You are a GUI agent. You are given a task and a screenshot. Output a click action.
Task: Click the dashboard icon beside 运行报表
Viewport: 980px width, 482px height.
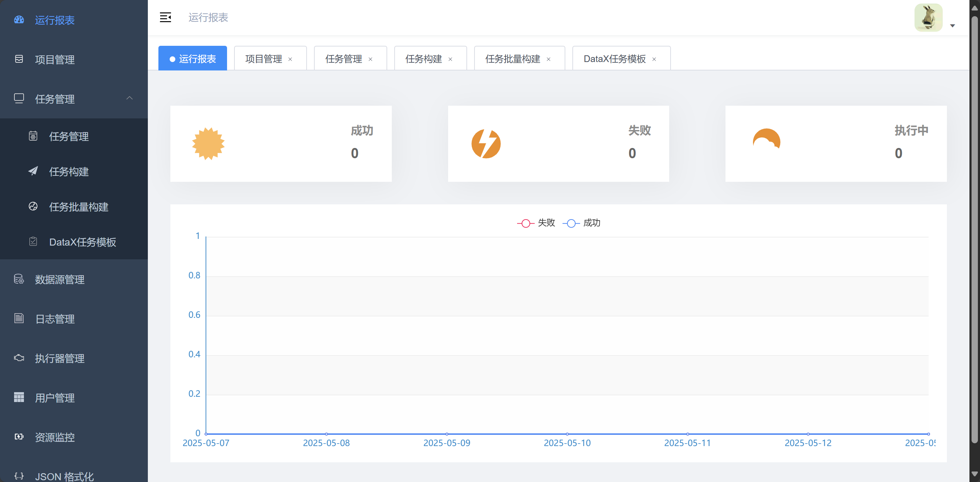(19, 20)
